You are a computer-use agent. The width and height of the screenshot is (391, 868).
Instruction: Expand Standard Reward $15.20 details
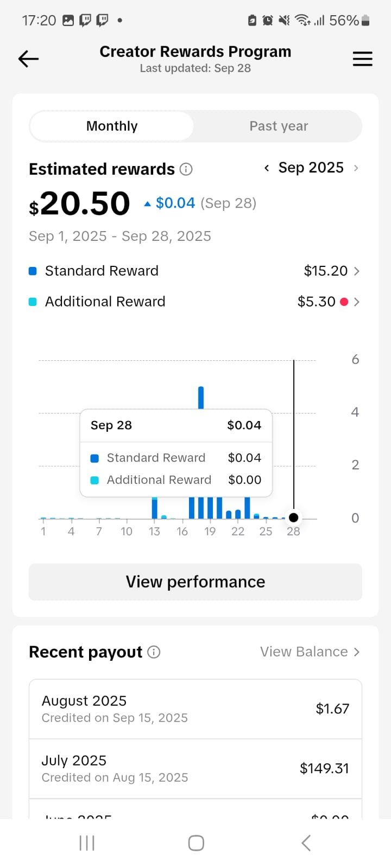(331, 271)
